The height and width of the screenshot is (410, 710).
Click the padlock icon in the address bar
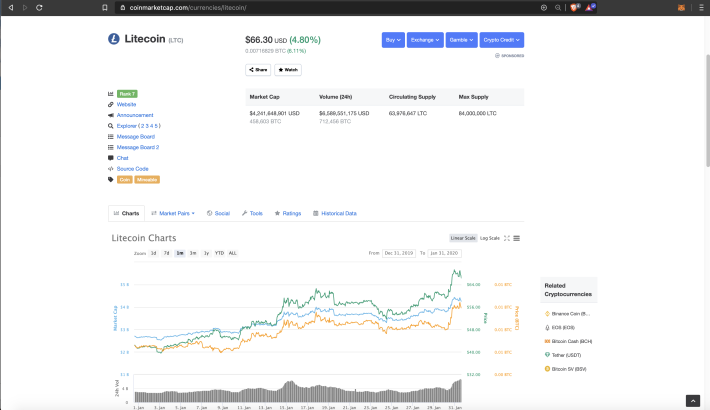122,8
